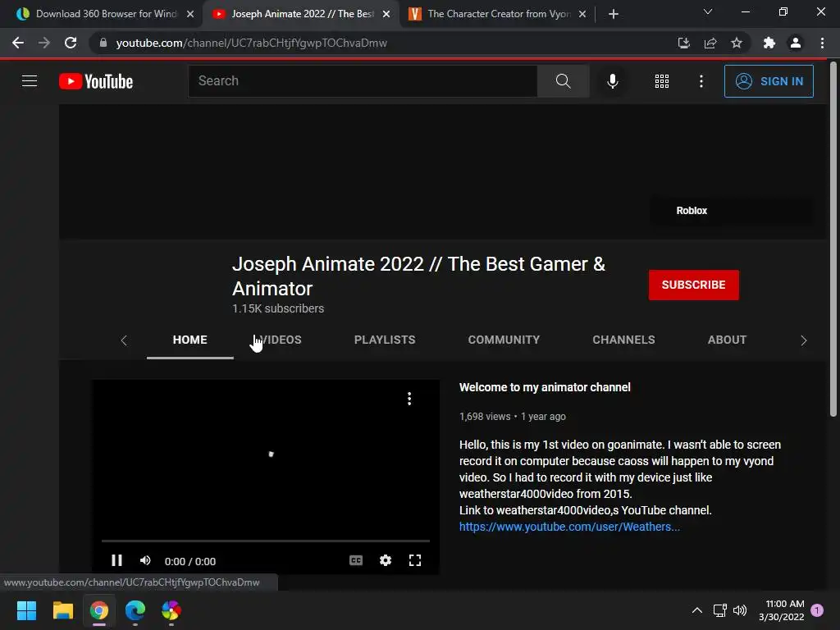The width and height of the screenshot is (840, 630).
Task: Open a new browser tab
Action: (x=614, y=14)
